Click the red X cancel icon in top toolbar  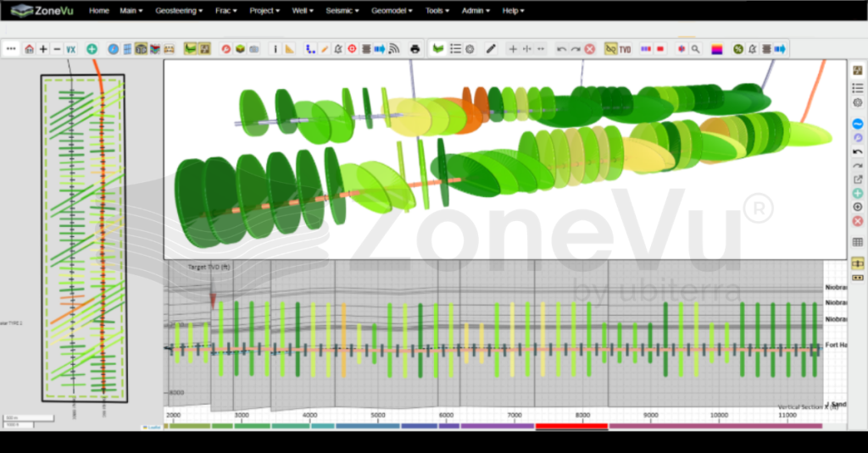[x=590, y=49]
